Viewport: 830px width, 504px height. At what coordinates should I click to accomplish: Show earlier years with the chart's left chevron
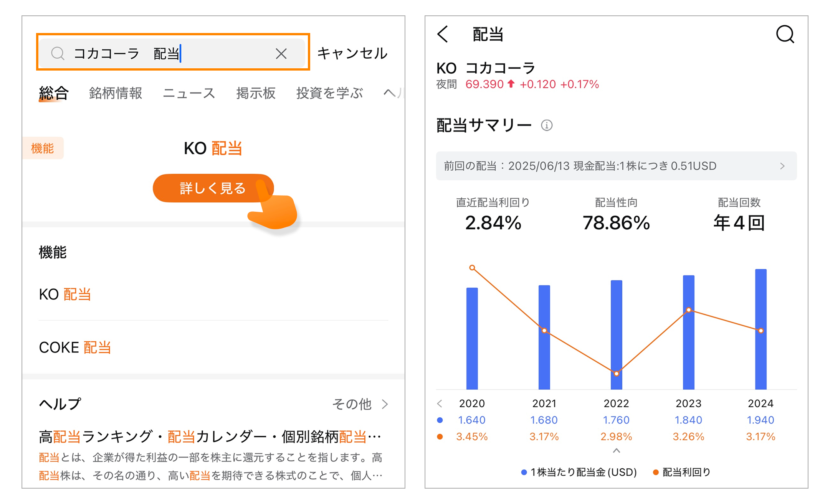[x=440, y=404]
